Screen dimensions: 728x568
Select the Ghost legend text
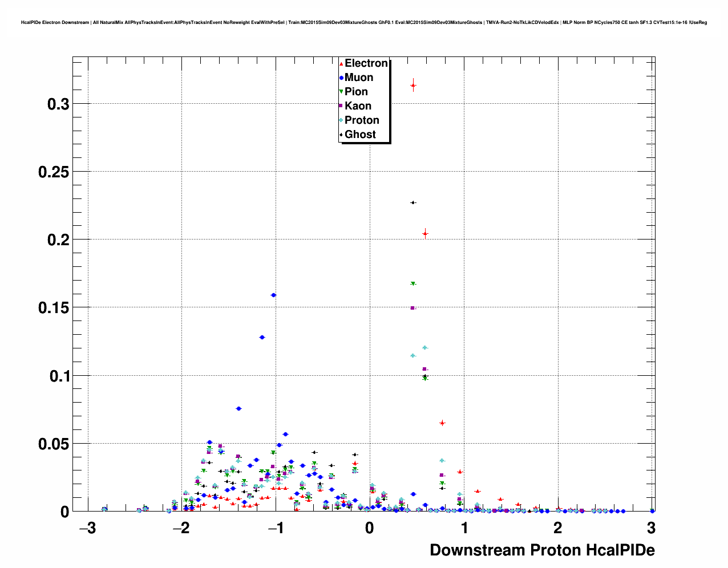click(x=360, y=135)
